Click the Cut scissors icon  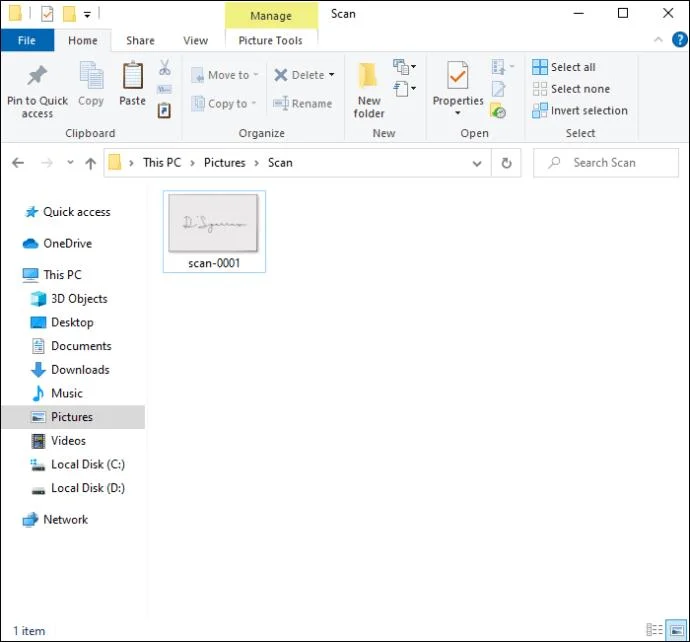click(x=165, y=67)
